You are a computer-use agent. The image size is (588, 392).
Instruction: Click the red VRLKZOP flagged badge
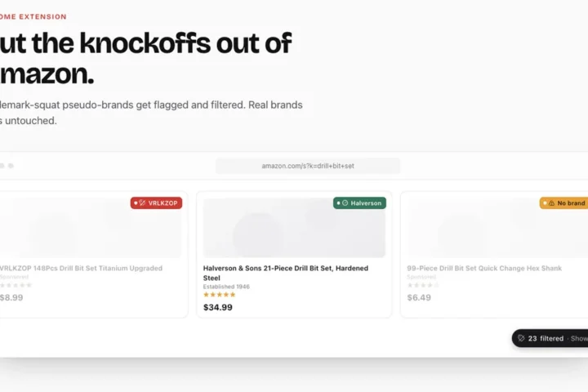156,203
